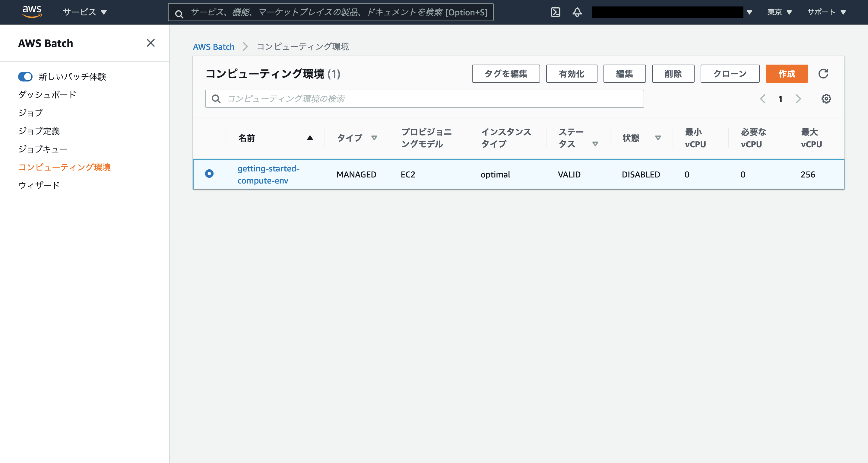Screen dimensions: 868x463
Task: Open the サービス dropdown menu
Action: (85, 12)
